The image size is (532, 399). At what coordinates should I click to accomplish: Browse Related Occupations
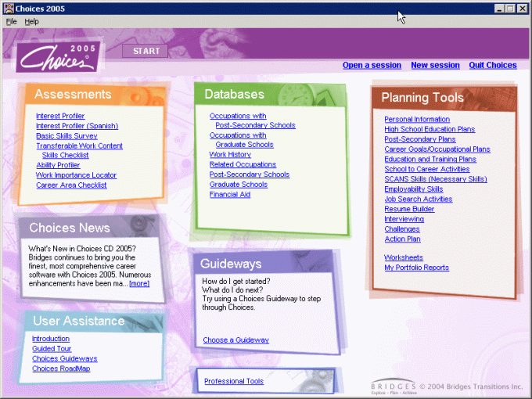coord(243,164)
